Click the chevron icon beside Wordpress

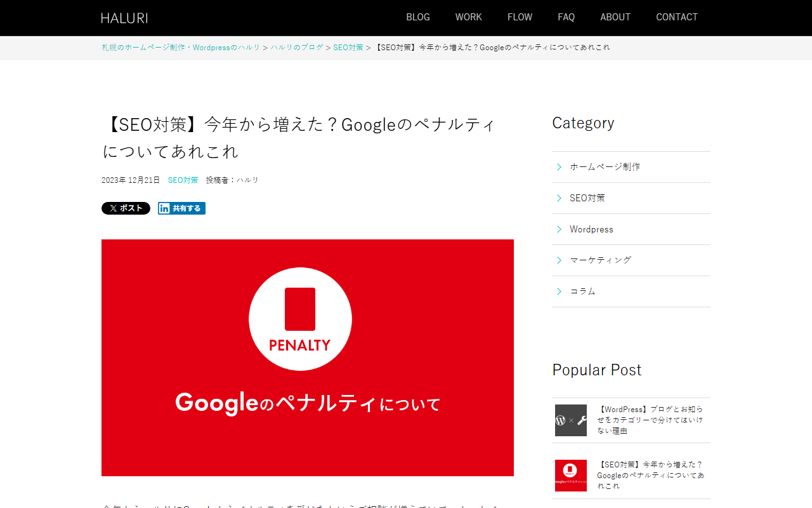pyautogui.click(x=559, y=229)
